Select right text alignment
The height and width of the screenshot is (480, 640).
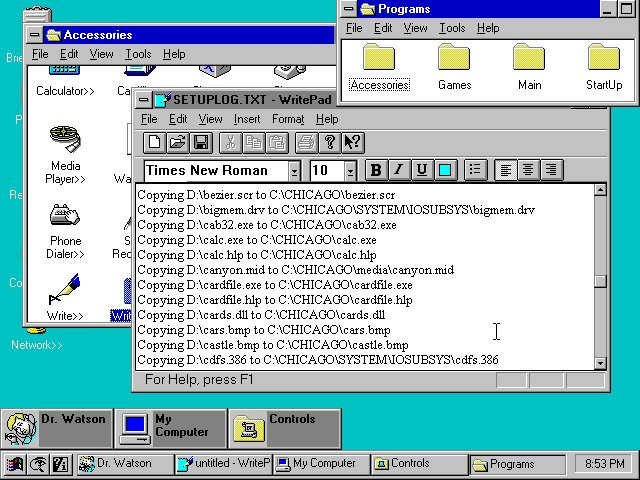(551, 170)
